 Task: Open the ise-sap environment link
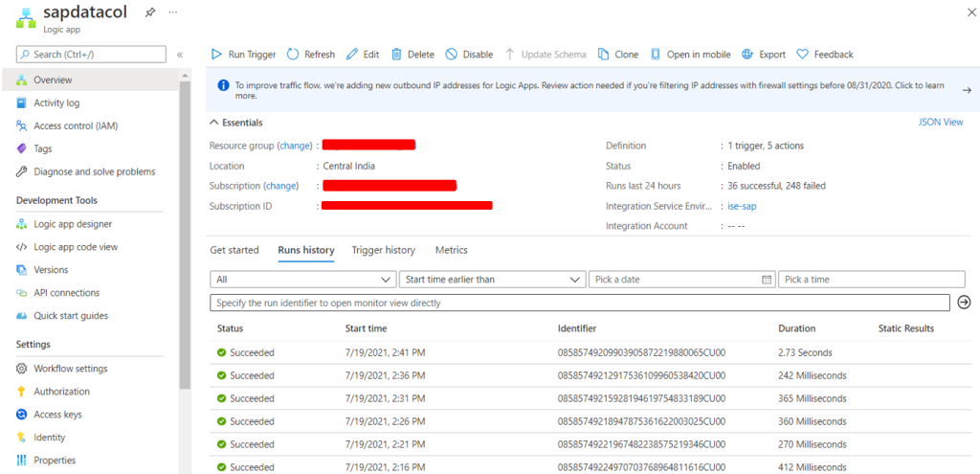tap(742, 206)
